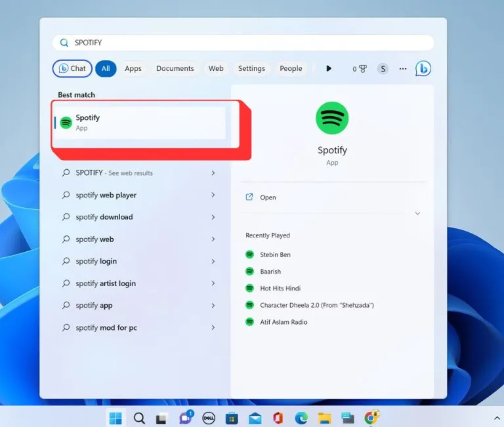Expand the spotify login suggestion arrow
This screenshot has height=427, width=504.
pyautogui.click(x=213, y=261)
